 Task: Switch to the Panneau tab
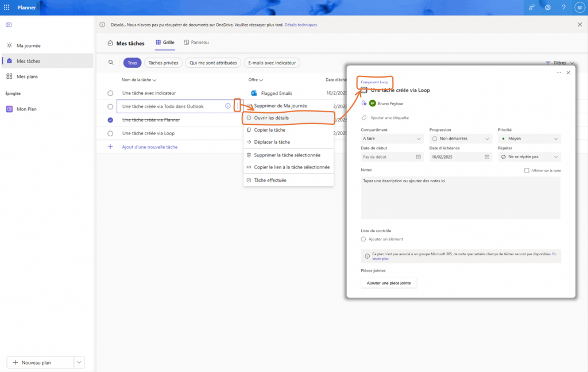[196, 43]
